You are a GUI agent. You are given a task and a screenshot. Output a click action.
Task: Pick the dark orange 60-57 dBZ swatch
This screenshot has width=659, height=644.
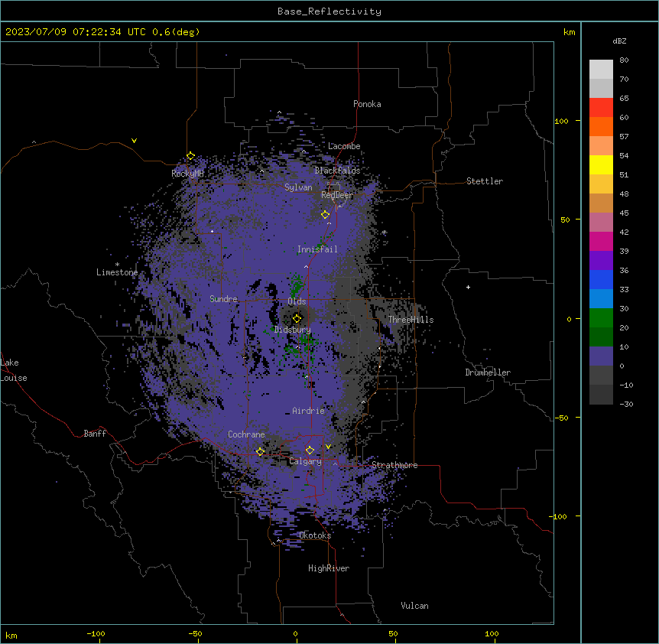(601, 126)
